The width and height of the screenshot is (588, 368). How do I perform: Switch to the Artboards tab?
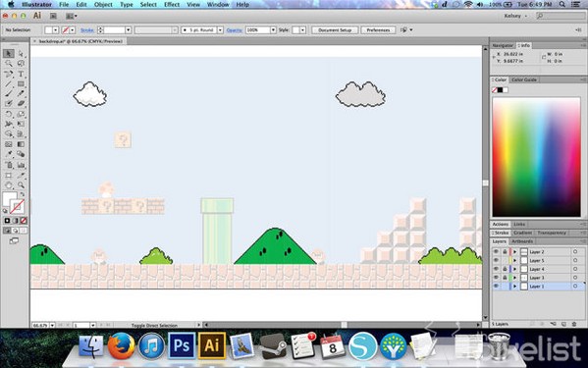pos(522,241)
